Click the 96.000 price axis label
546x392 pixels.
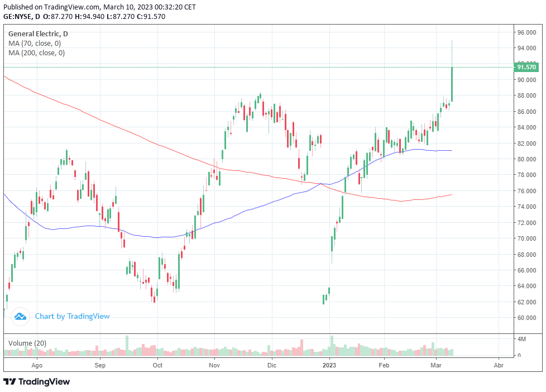[526, 32]
